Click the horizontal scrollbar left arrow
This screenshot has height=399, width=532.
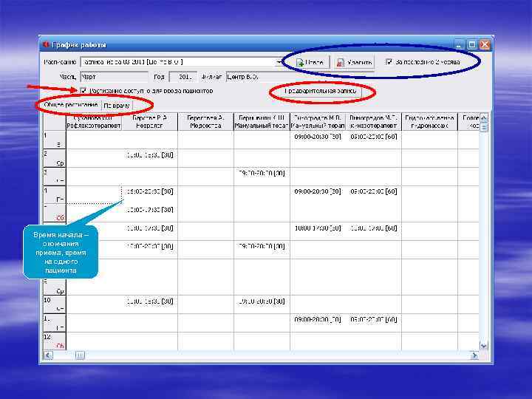point(48,355)
